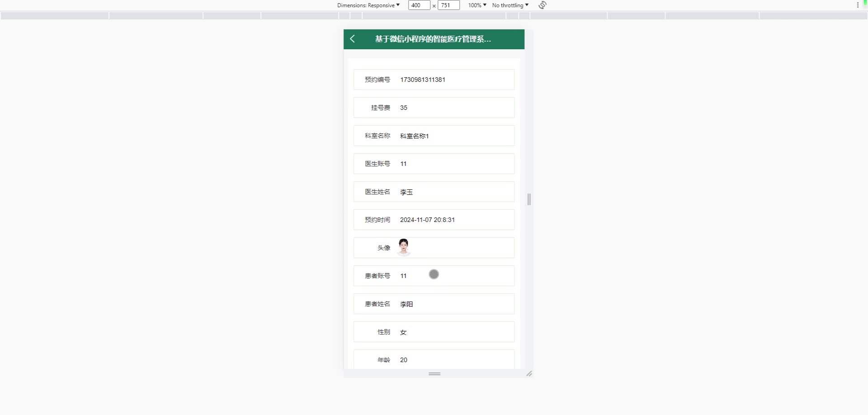This screenshot has width=868, height=415.
Task: Click the header title 基于微信小程序的智能医疗管理系...
Action: (x=433, y=39)
